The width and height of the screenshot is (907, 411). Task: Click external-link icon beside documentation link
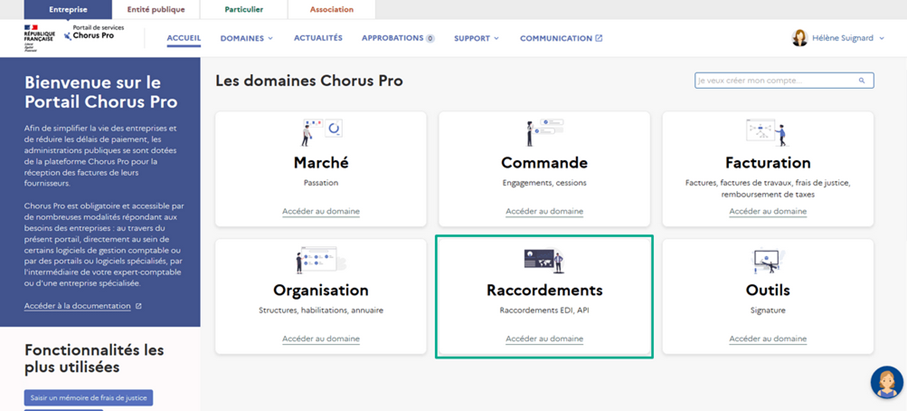coord(138,306)
